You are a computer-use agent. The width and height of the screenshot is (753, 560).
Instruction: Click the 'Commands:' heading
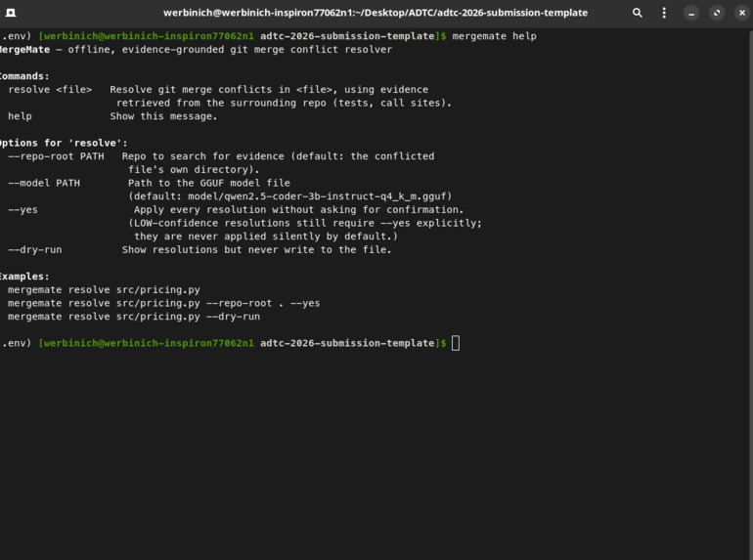pos(24,76)
